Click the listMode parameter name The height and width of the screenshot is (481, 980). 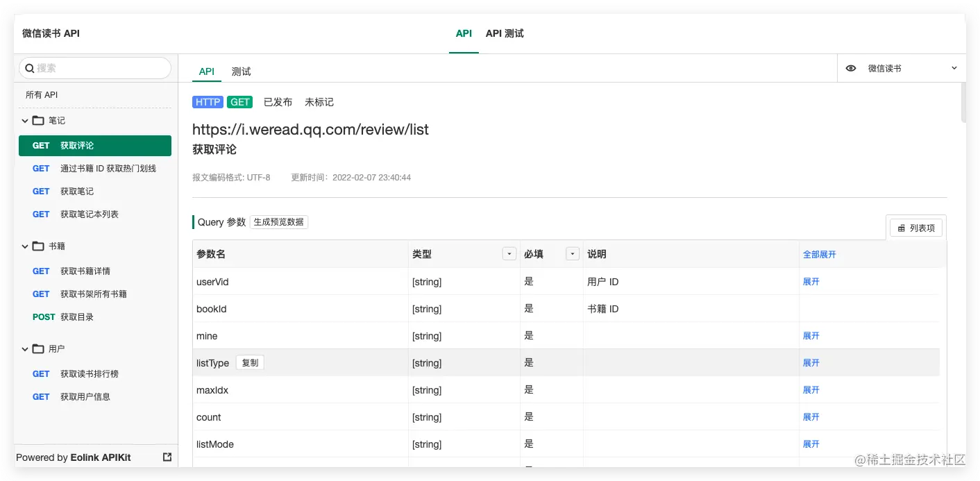[215, 444]
